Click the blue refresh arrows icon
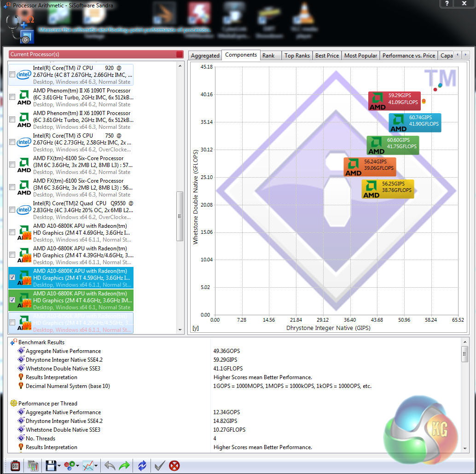 (x=142, y=466)
